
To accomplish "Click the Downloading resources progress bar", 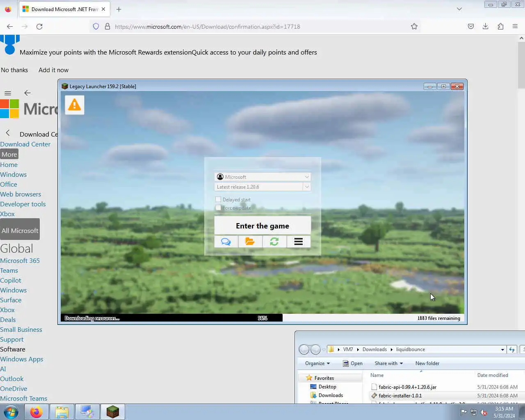I will coord(262,318).
